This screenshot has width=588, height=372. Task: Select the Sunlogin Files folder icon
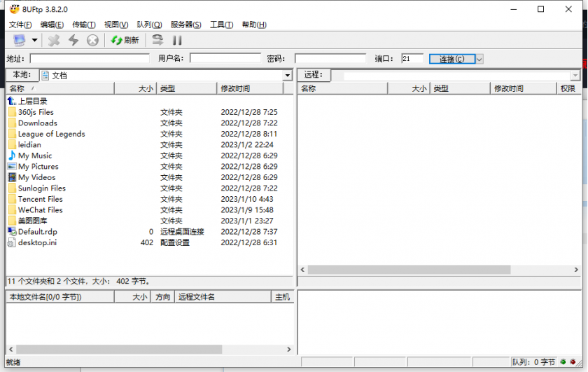pyautogui.click(x=12, y=188)
